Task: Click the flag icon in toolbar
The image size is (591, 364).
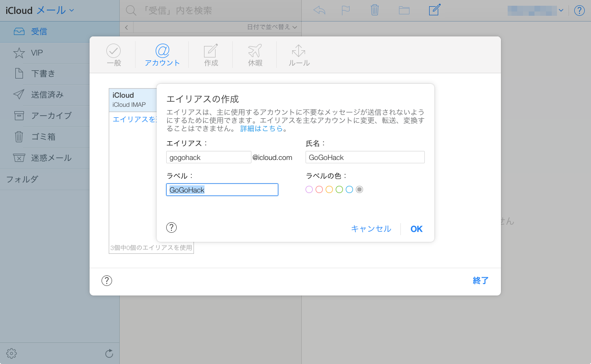Action: pos(346,10)
